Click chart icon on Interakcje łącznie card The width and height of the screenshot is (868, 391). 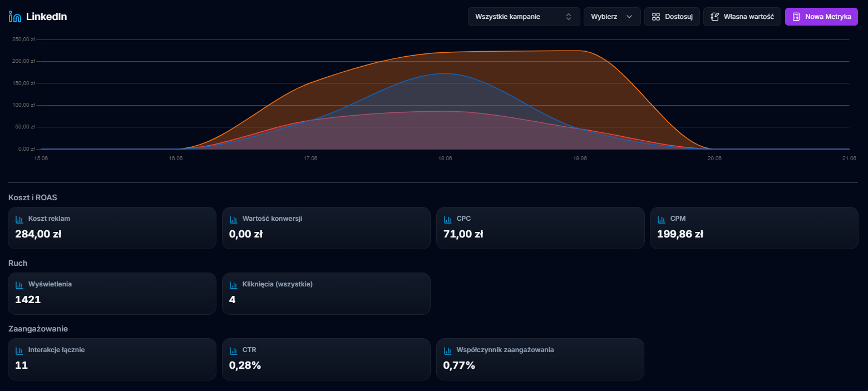[19, 350]
